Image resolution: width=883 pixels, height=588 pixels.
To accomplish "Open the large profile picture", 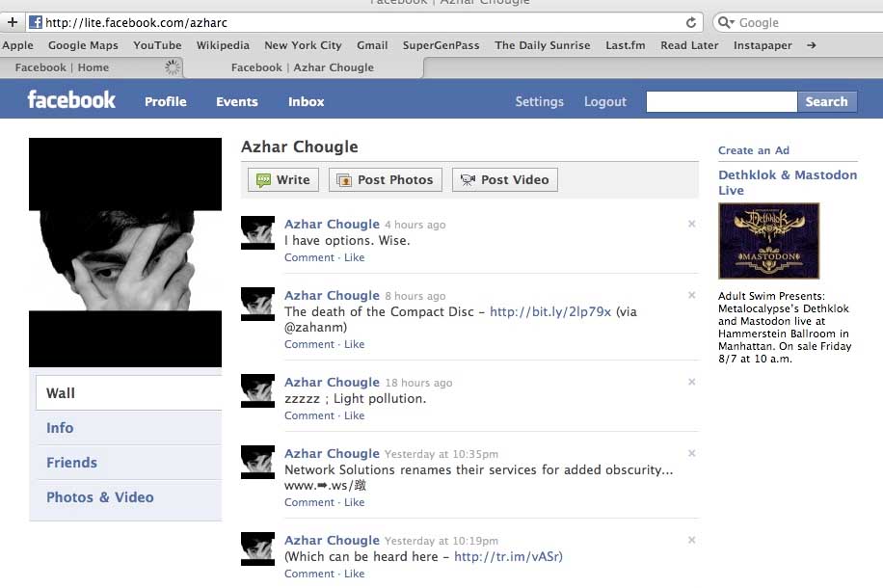I will click(x=125, y=253).
